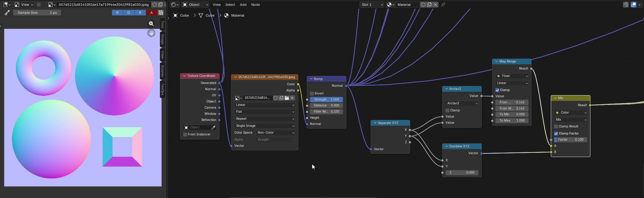Open Flat projection dropdown
The height and width of the screenshot is (198, 644).
[x=264, y=112]
